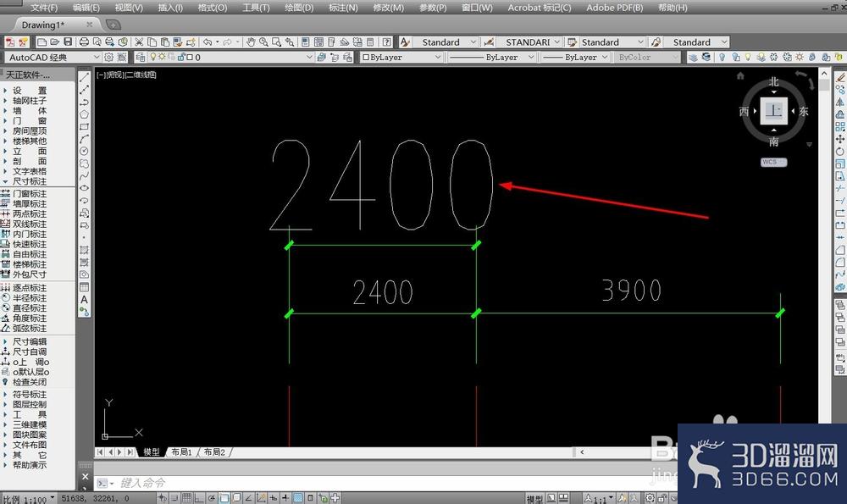The height and width of the screenshot is (504, 847).
Task: Click the Help question mark icon
Action: click(x=387, y=42)
